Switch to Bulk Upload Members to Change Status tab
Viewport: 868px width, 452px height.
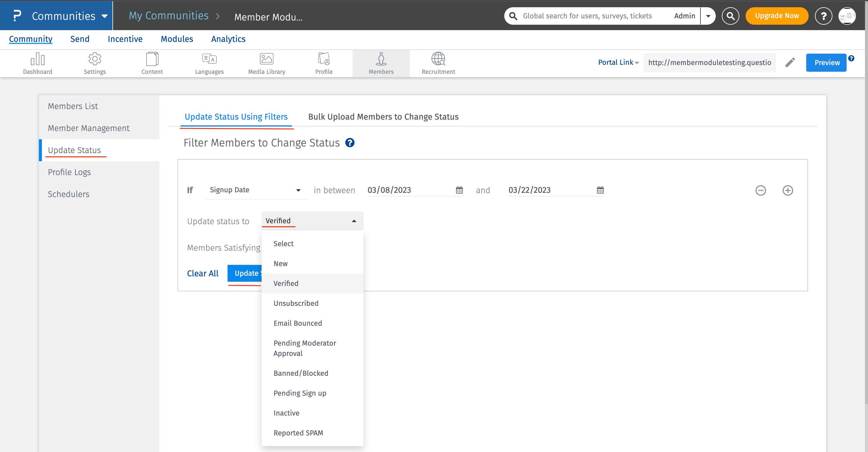[383, 117]
